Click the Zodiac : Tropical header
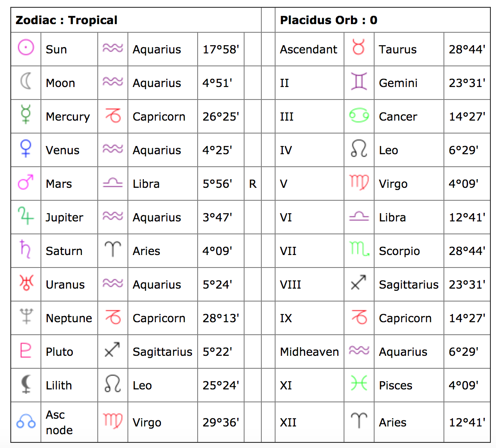The image size is (496, 448). pos(66,20)
